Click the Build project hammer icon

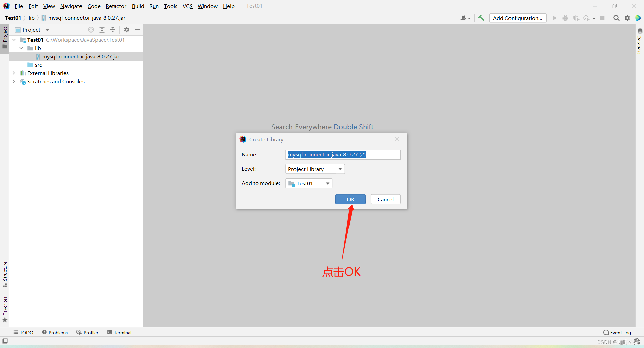481,18
